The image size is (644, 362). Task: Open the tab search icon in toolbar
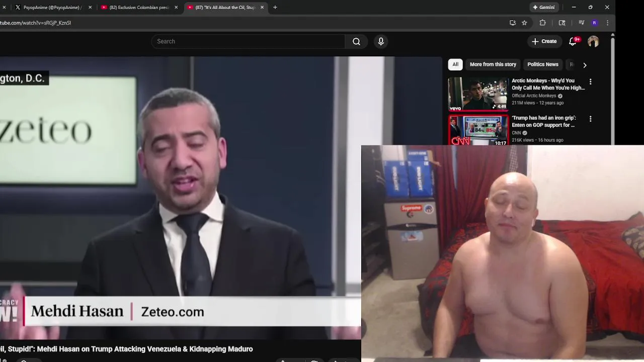click(562, 23)
